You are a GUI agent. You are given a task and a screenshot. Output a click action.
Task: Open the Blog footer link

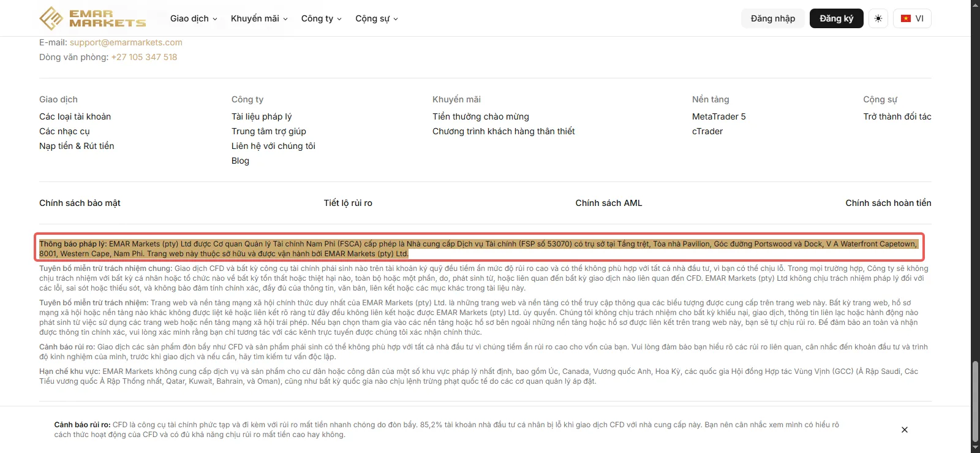pos(240,161)
